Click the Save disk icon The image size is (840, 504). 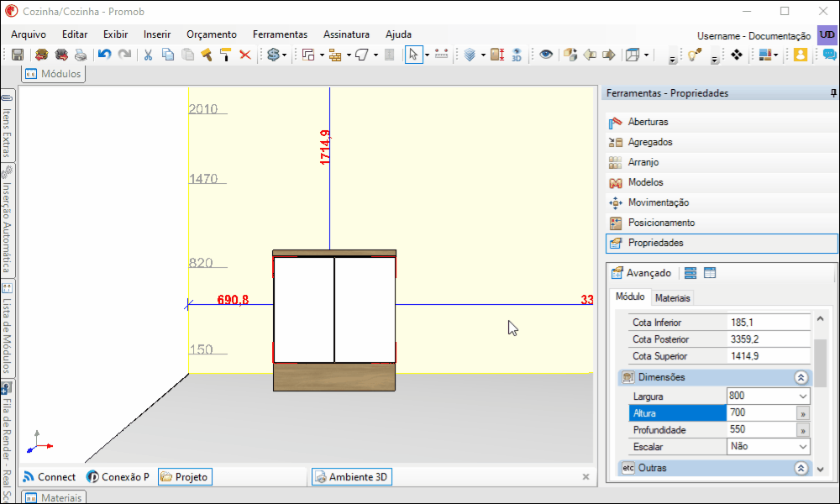click(18, 55)
